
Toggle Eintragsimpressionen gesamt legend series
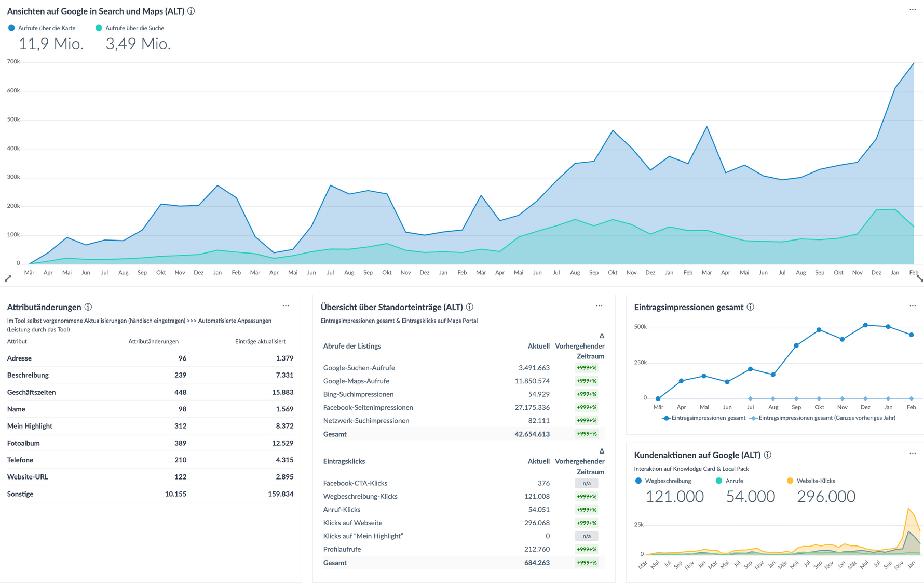point(703,418)
